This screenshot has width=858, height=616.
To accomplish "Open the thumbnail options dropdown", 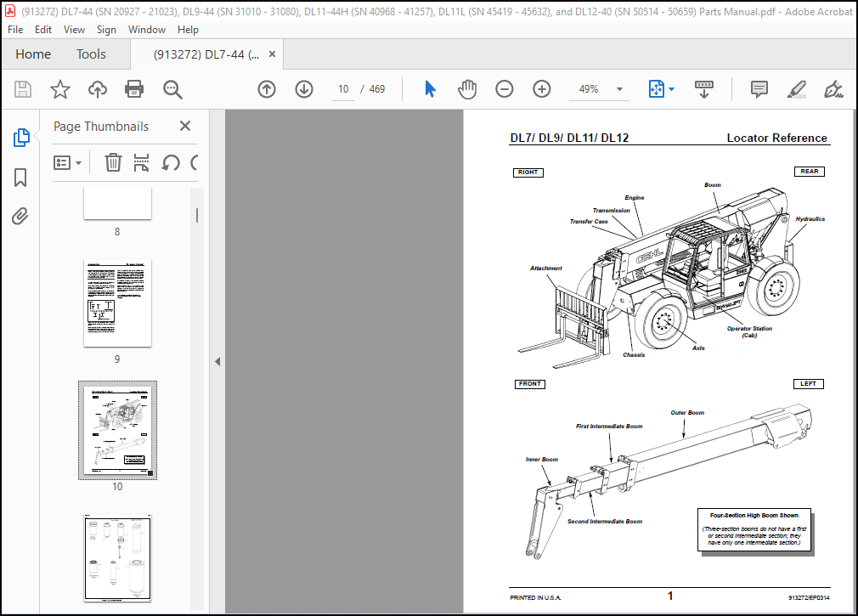I will (x=67, y=162).
